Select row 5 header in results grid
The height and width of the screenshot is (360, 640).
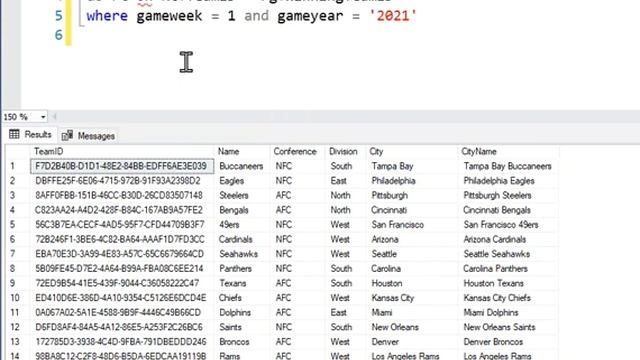point(18,224)
